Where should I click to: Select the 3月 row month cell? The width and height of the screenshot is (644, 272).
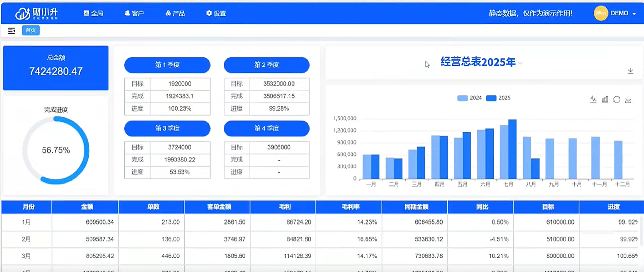click(27, 256)
